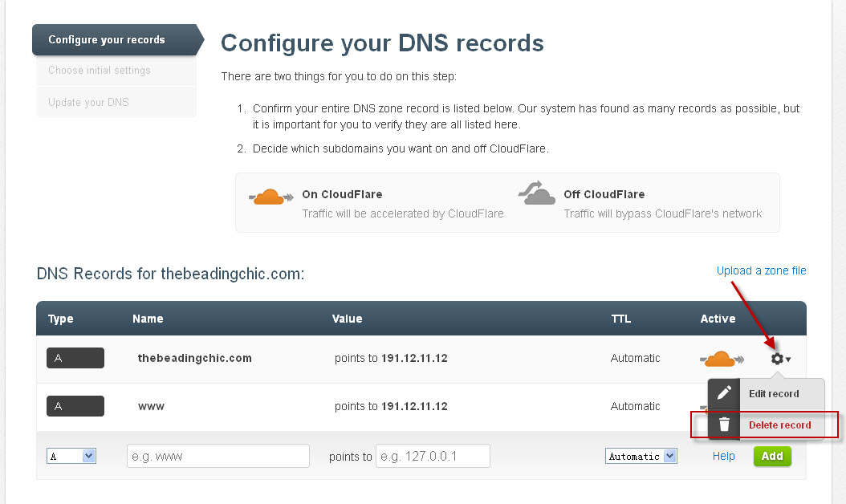Screen dimensions: 846x504
Task: Click the gray Off CloudFlare cloud icon
Action: point(536,193)
